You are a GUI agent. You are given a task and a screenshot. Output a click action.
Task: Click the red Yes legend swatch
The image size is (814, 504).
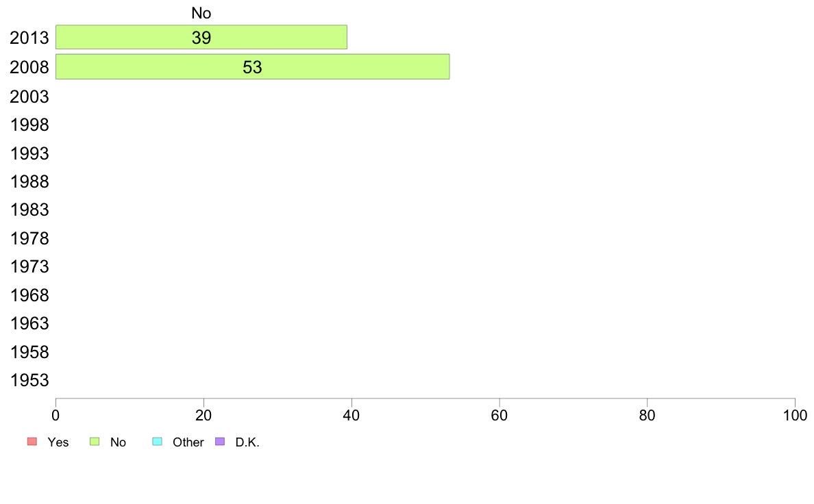tap(32, 441)
